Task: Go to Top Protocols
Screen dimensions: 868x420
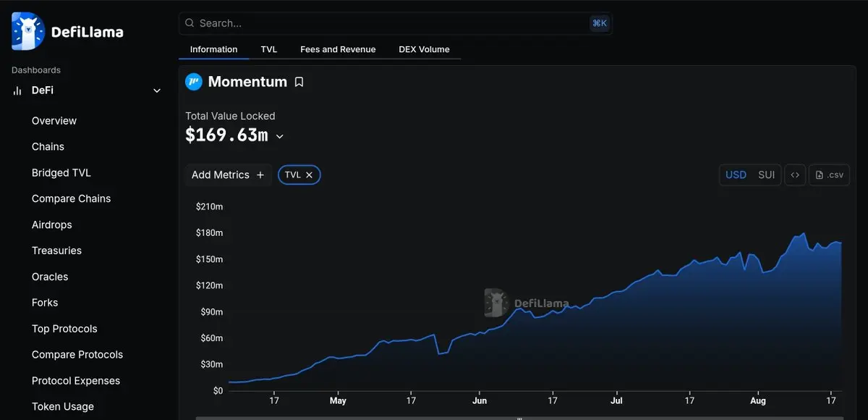Action: (x=64, y=329)
